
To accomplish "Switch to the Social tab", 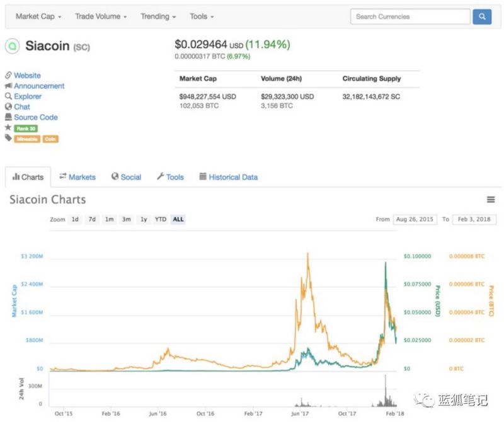I will 127,177.
